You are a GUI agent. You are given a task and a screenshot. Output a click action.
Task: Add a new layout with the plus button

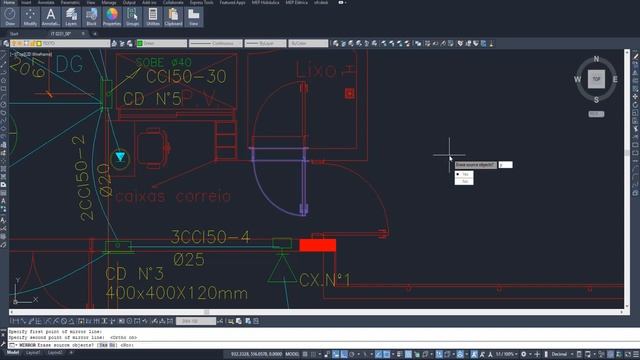tap(71, 353)
